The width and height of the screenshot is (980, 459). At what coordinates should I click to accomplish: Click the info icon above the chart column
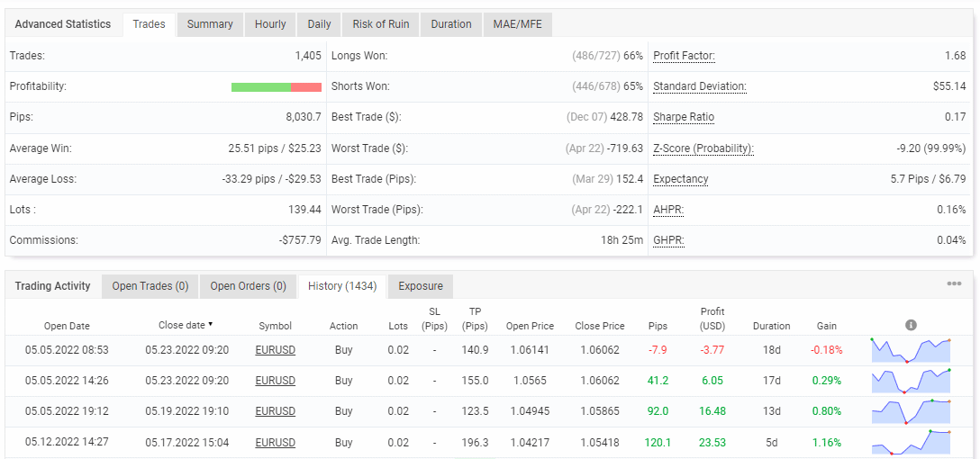click(911, 326)
